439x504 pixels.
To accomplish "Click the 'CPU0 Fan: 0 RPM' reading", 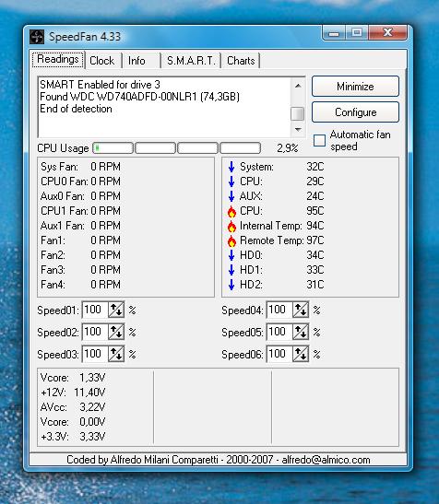I will click(x=80, y=182).
